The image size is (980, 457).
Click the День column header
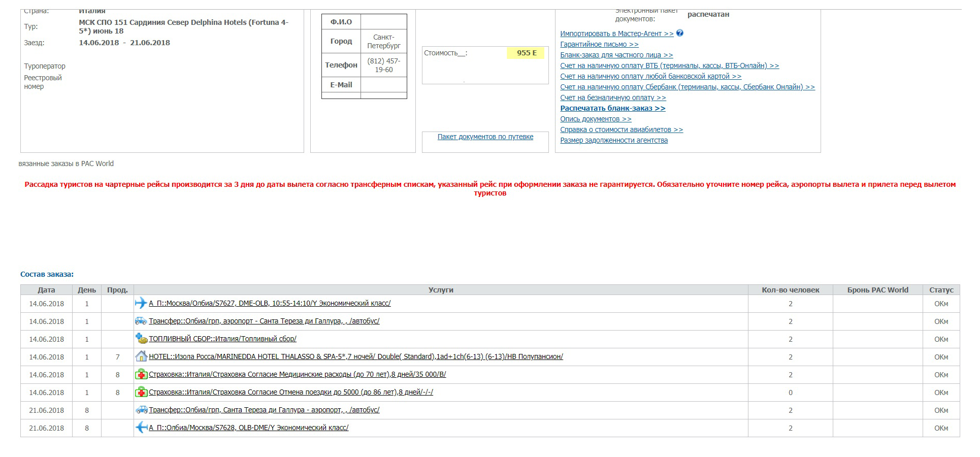pyautogui.click(x=87, y=290)
